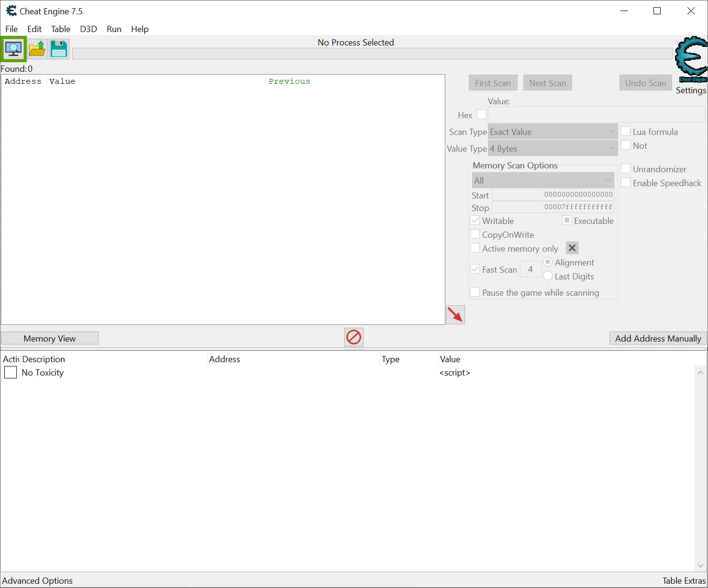Image resolution: width=708 pixels, height=588 pixels.
Task: Clear the address list with the red circle icon
Action: [354, 337]
